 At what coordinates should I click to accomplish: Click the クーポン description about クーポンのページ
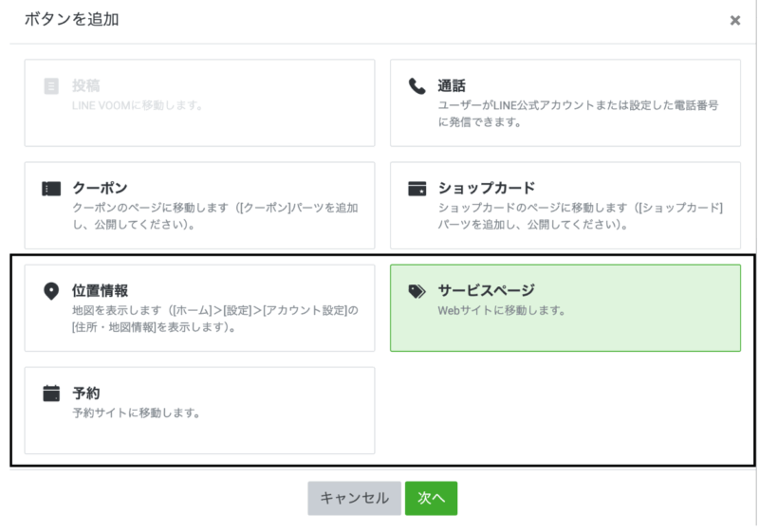(x=215, y=216)
